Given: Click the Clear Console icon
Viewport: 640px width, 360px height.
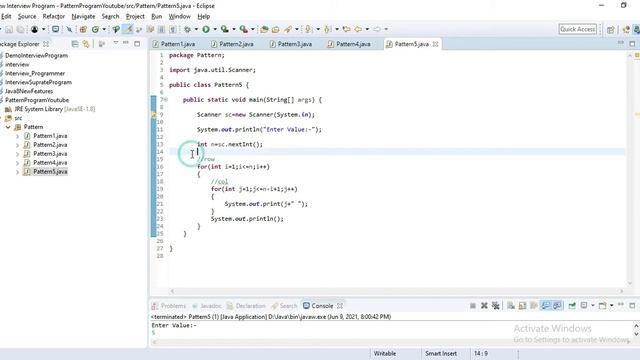Looking at the screenshot, I should click(511, 306).
